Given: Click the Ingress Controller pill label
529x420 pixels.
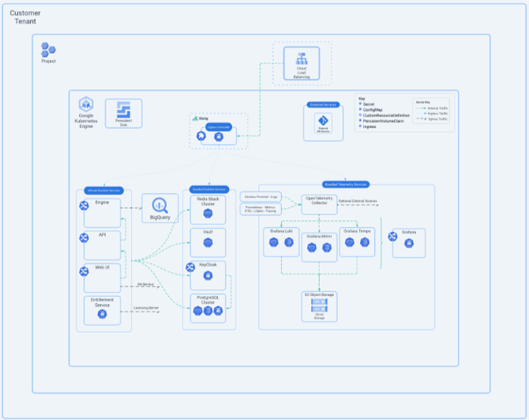Looking at the screenshot, I should (219, 127).
